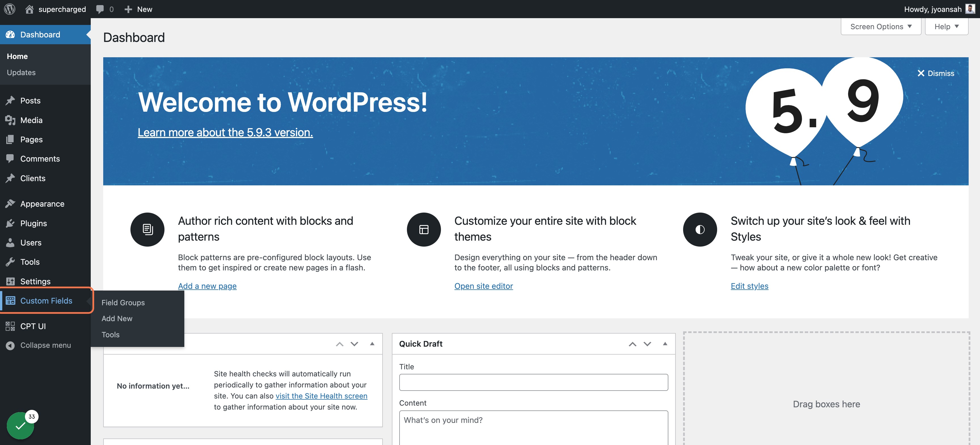This screenshot has width=980, height=445.
Task: Open Field Groups in Custom Fields flyout
Action: pos(123,302)
